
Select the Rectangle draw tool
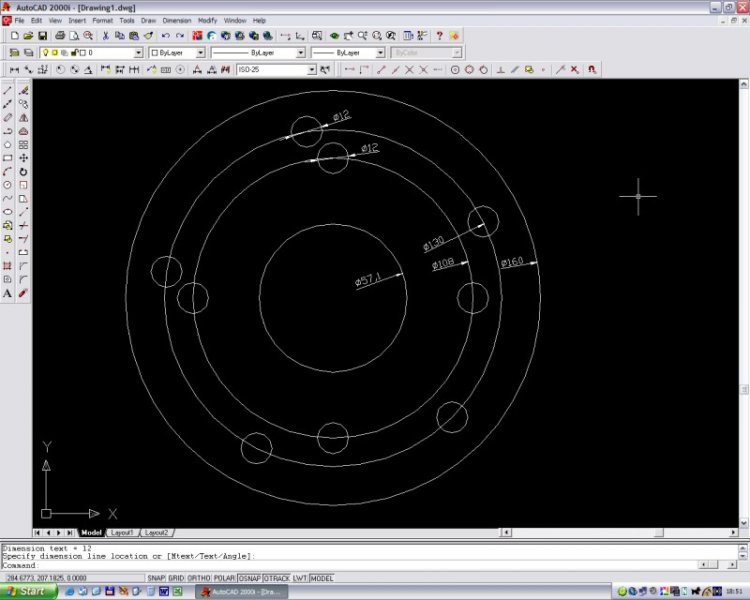8,158
